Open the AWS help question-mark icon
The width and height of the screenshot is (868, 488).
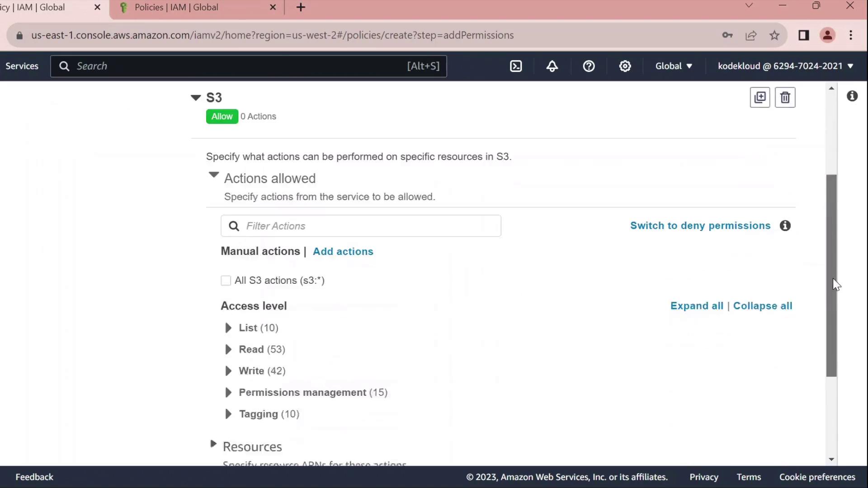[589, 66]
